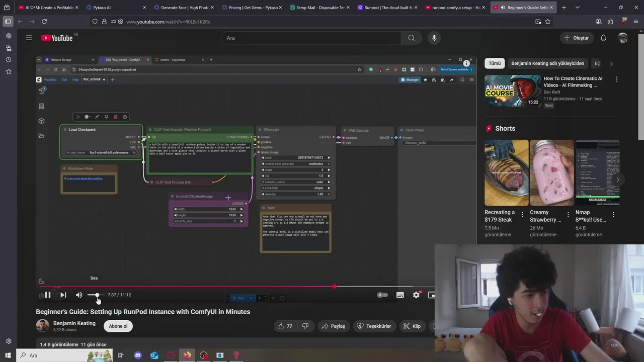Open browser sidebar settings gear

pyautogui.click(x=9, y=341)
